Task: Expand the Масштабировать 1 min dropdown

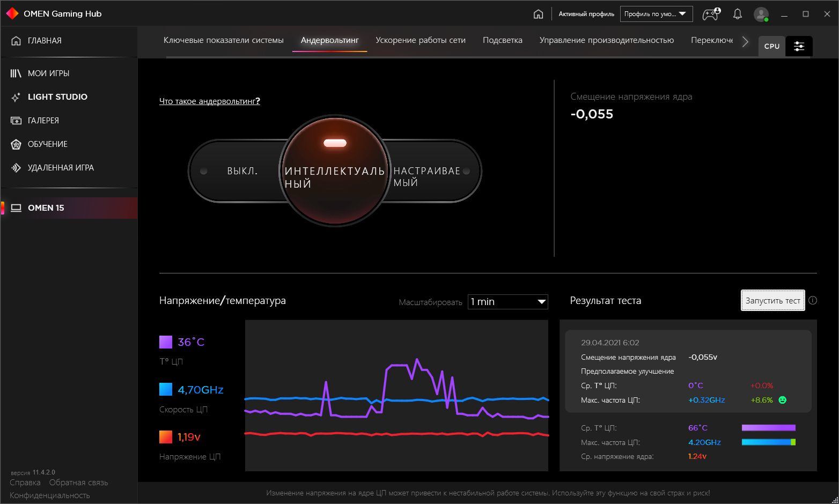Action: pyautogui.click(x=507, y=302)
